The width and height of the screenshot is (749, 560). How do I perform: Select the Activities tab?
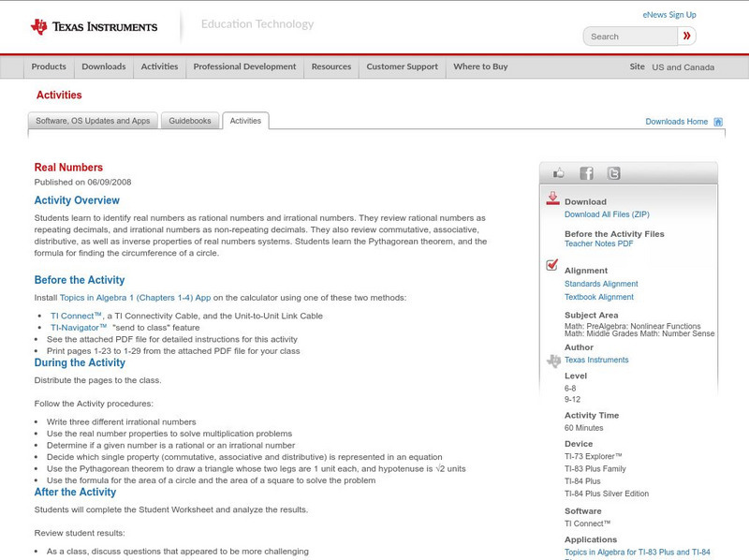click(245, 121)
